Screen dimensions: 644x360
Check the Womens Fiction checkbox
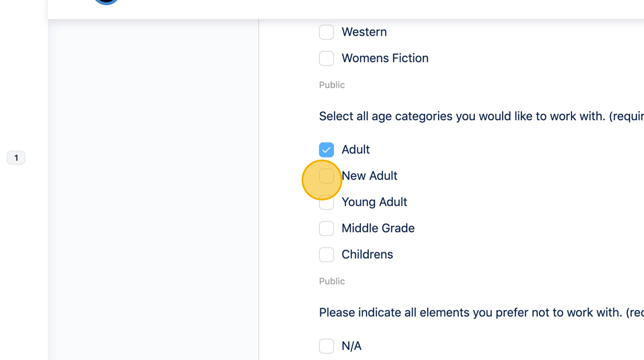tap(327, 58)
